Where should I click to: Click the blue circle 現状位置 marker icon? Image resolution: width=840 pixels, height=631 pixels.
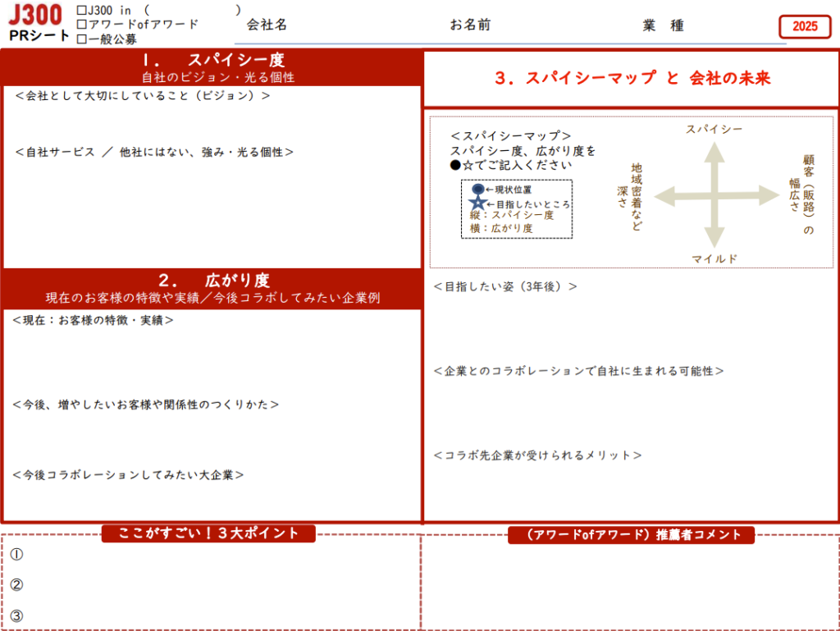coord(478,189)
